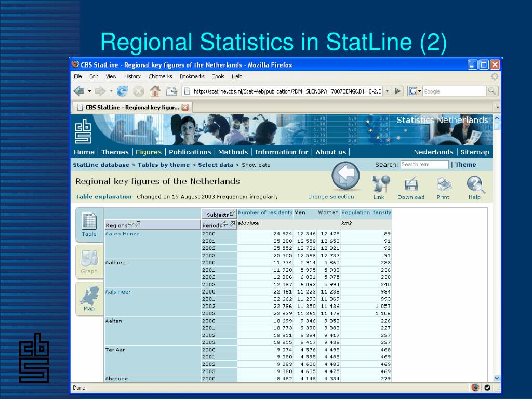Click the Firefox status bar icon
The height and width of the screenshot is (399, 532).
click(x=475, y=388)
